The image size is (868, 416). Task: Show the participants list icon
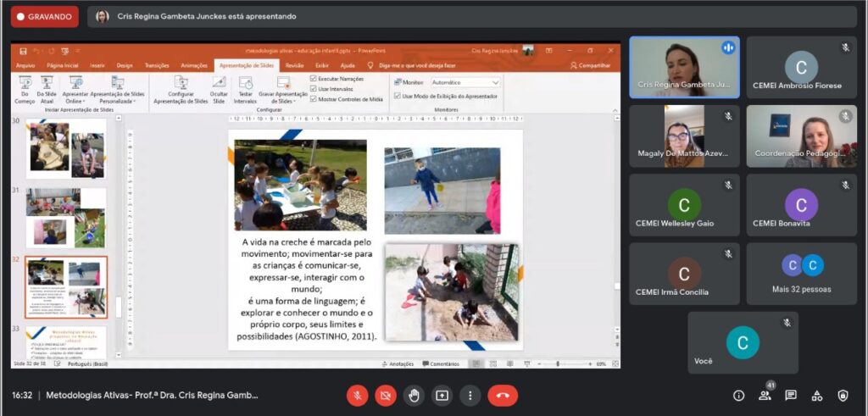coord(765,396)
